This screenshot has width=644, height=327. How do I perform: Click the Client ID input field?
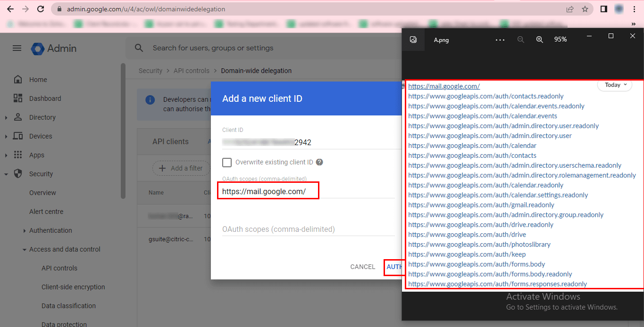311,142
